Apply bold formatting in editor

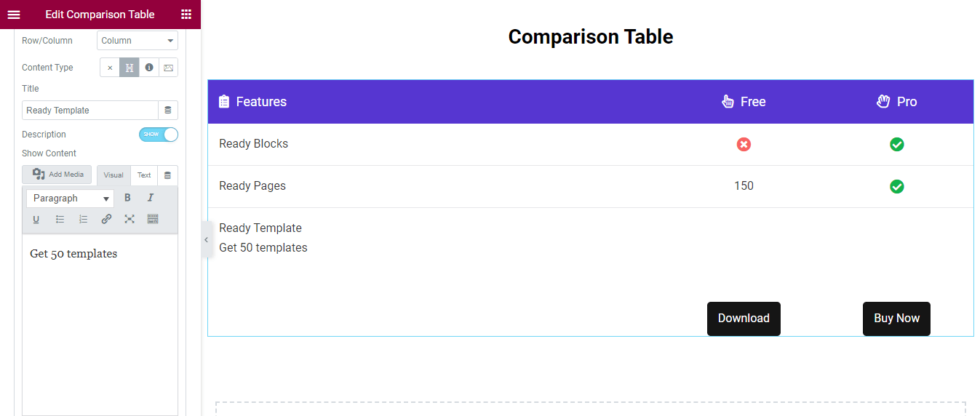click(x=127, y=198)
